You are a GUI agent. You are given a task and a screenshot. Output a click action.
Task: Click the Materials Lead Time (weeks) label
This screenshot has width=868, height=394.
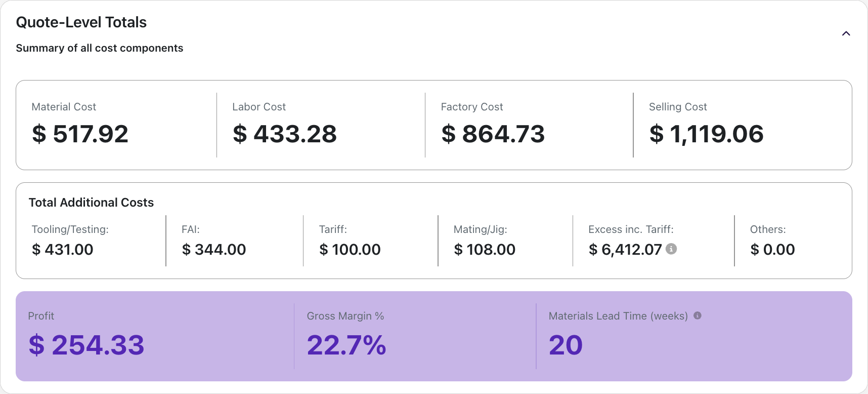point(618,316)
